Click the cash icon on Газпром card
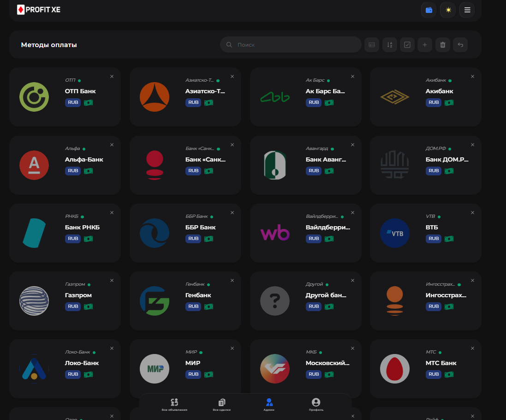The image size is (506, 420). tap(88, 306)
